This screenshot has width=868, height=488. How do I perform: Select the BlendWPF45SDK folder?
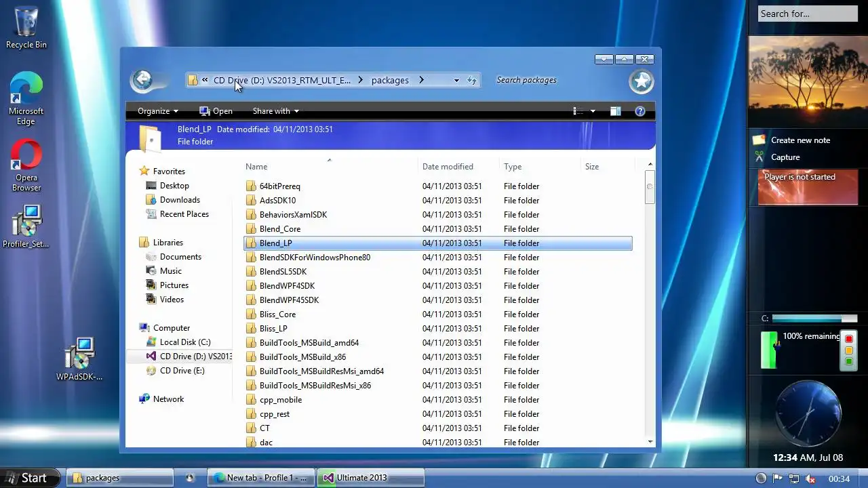tap(437, 300)
